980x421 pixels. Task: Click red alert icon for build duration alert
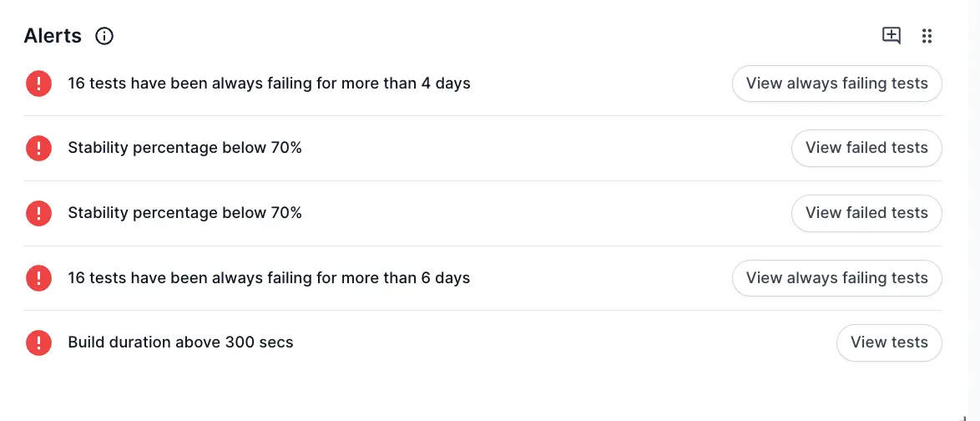(38, 342)
